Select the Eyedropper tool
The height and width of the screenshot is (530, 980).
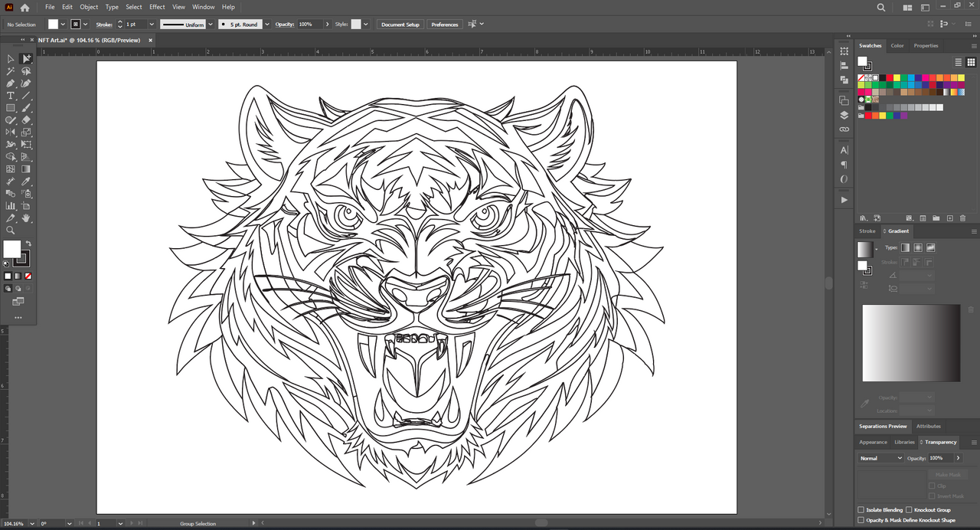[x=26, y=182]
